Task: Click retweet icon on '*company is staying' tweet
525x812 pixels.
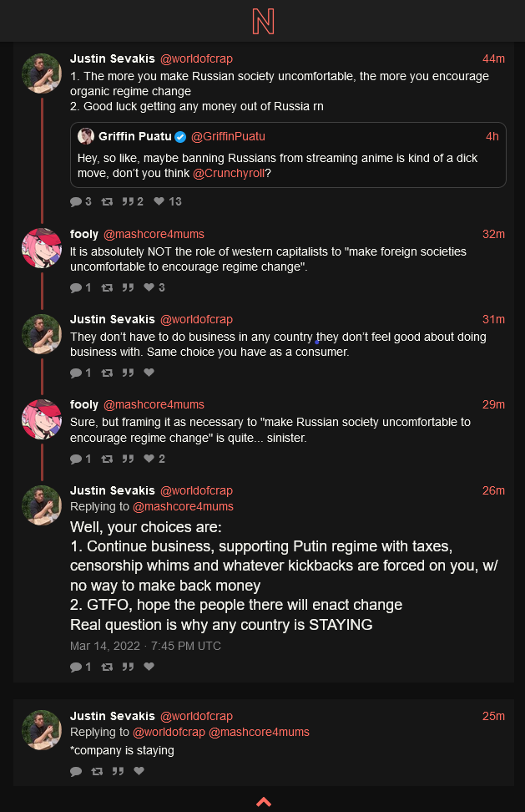Action: [96, 771]
